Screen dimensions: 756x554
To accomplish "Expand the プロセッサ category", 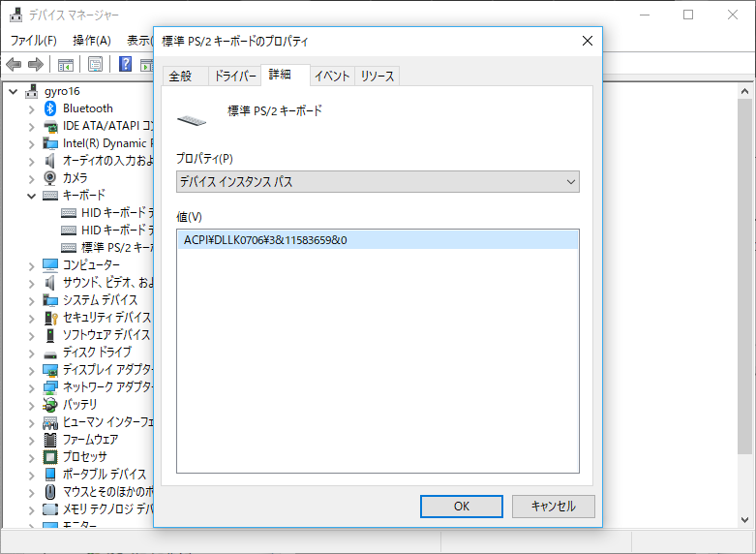I will [x=32, y=458].
